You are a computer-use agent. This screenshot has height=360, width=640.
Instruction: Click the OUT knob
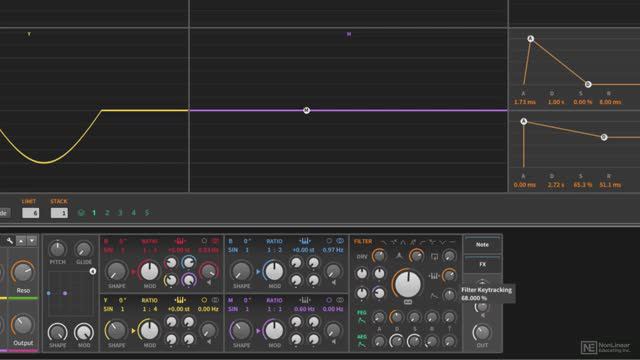coord(482,332)
